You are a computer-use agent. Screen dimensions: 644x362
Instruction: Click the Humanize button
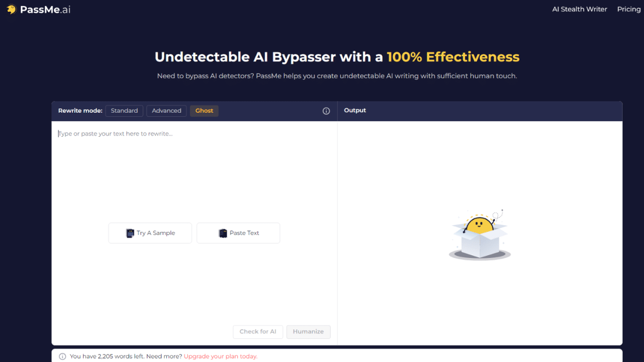click(x=308, y=331)
